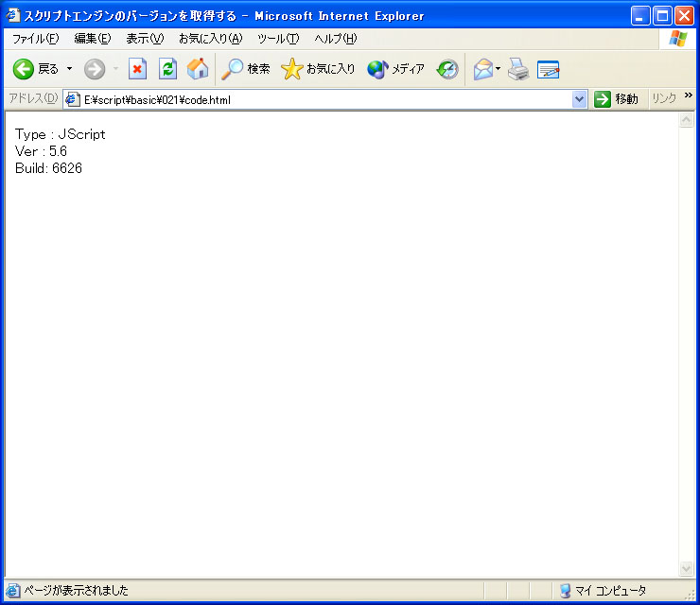Click the My Computer zone icon in status bar
Image resolution: width=700 pixels, height=605 pixels.
565,591
